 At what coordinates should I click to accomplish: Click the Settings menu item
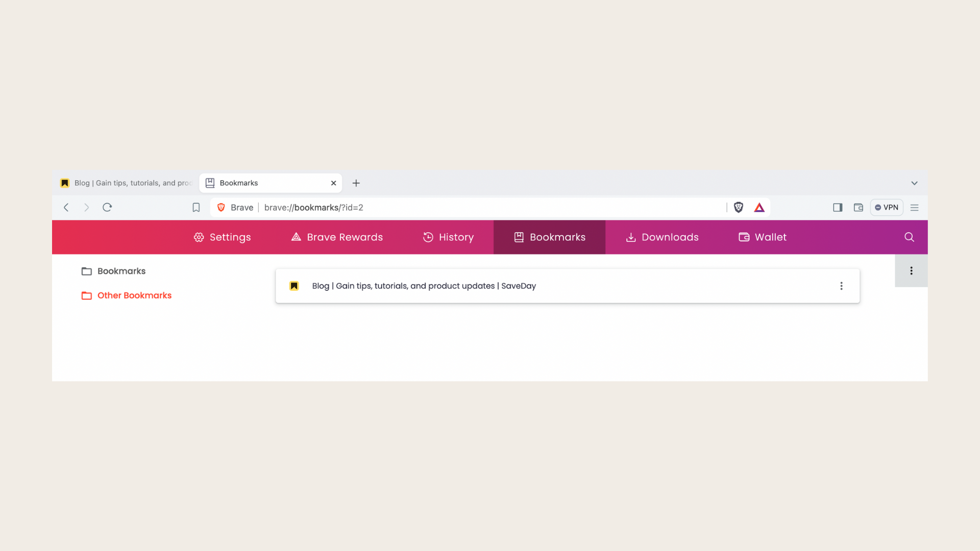click(222, 237)
